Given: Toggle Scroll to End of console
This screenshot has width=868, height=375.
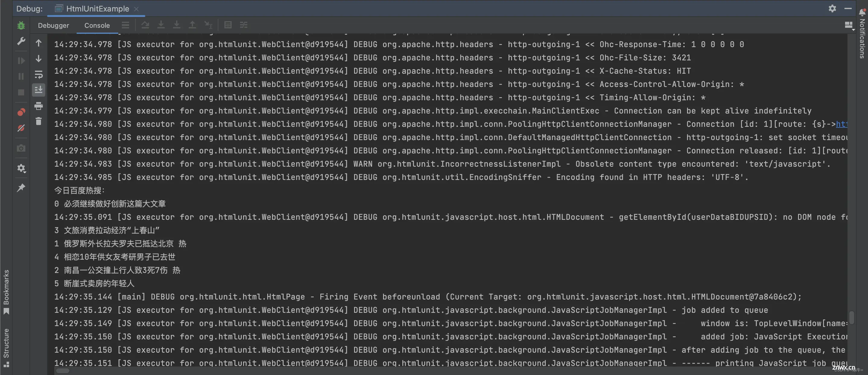Looking at the screenshot, I should [x=38, y=90].
